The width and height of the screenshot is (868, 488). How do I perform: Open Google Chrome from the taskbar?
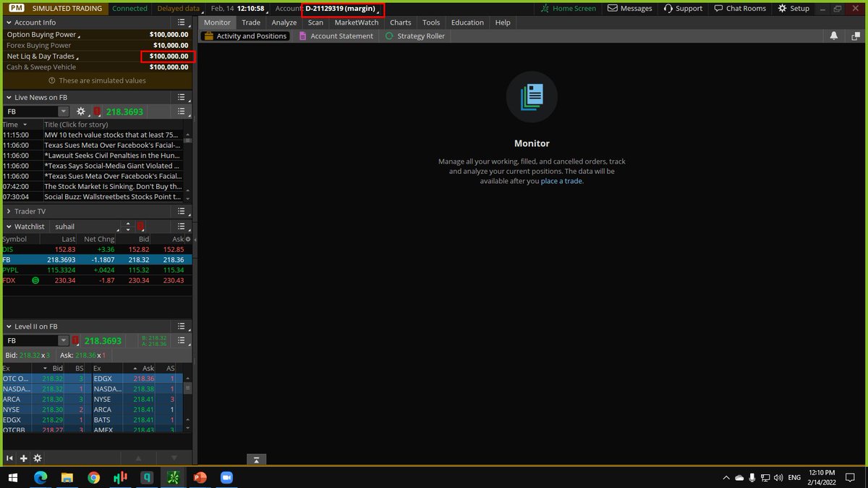(x=93, y=477)
